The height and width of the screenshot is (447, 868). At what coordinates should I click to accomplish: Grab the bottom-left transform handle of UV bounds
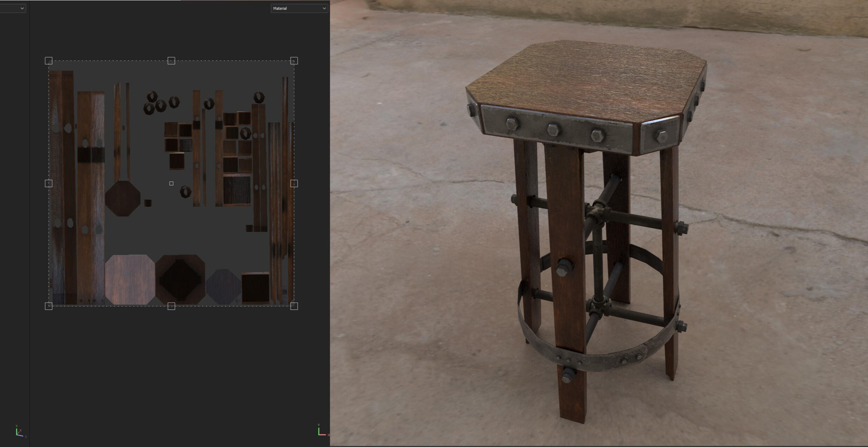point(49,306)
